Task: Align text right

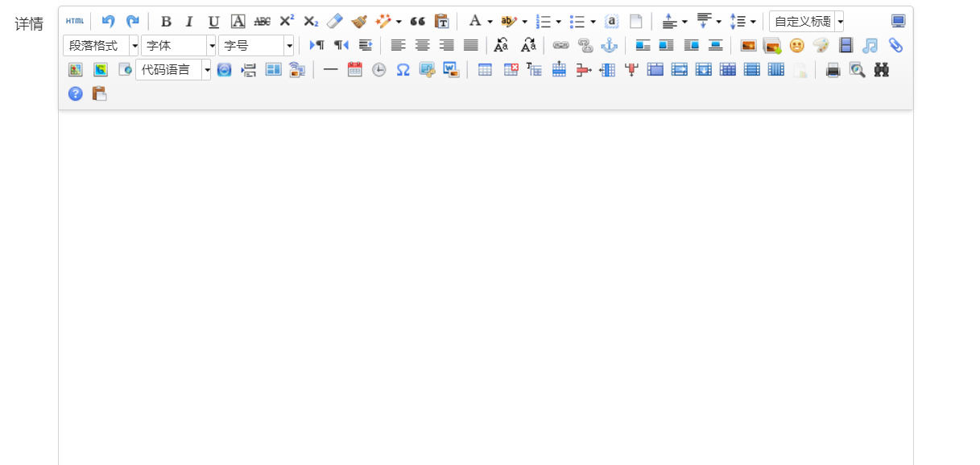Action: point(446,46)
